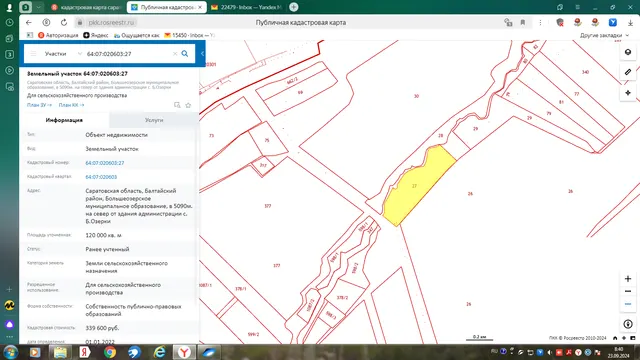Open the 15450 Inbox bookmark
The height and width of the screenshot is (360, 640).
pos(189,36)
